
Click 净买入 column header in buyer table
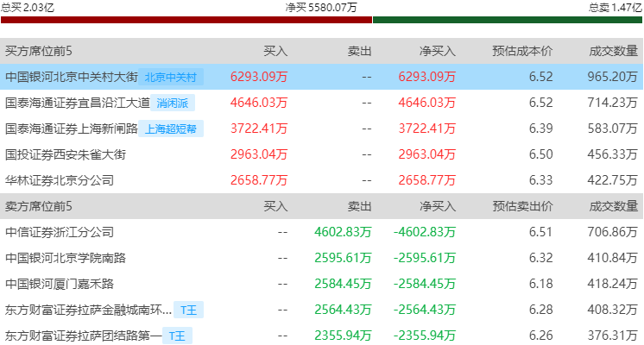(438, 51)
